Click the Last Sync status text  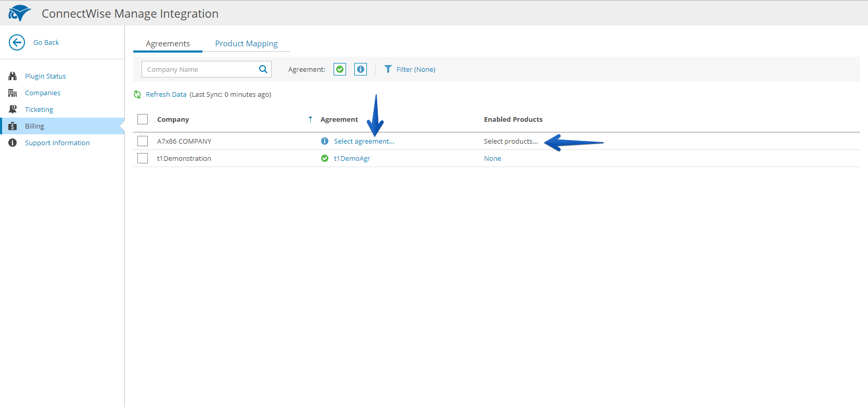pos(231,94)
